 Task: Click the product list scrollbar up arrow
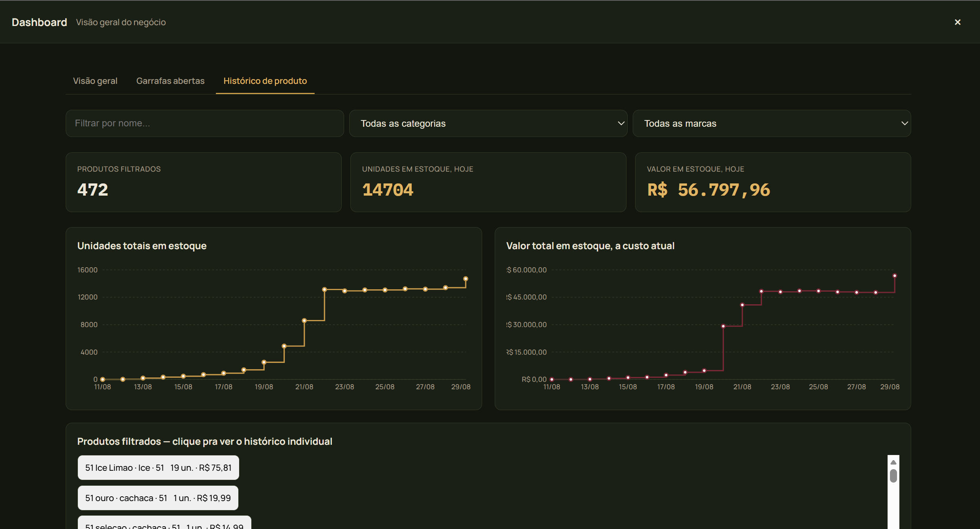[893, 462]
